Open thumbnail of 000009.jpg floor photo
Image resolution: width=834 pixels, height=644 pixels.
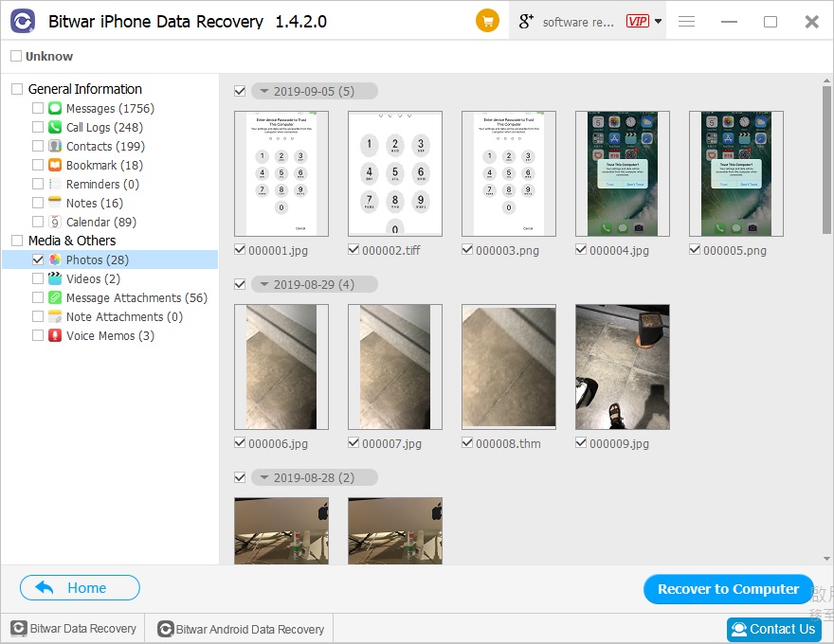coord(623,367)
